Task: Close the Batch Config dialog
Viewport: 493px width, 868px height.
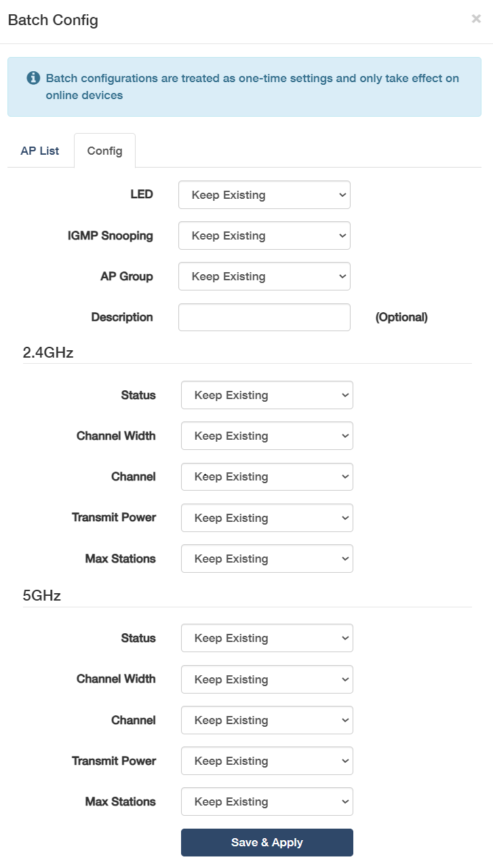Action: (476, 19)
